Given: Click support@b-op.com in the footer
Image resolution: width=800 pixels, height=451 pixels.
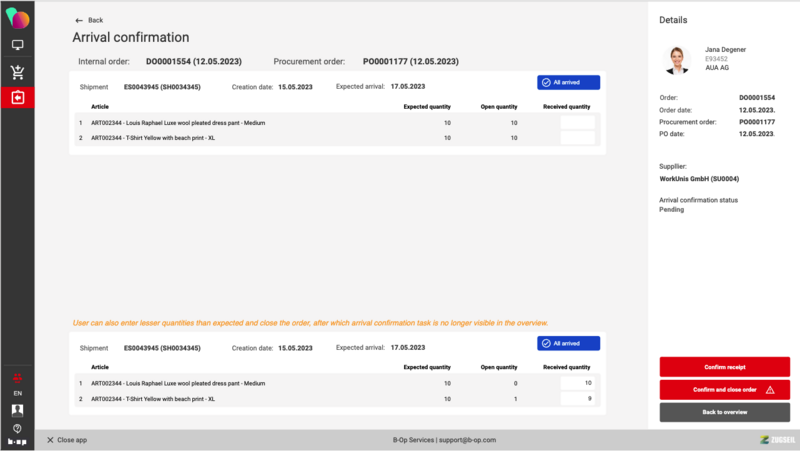Looking at the screenshot, I should 467,440.
